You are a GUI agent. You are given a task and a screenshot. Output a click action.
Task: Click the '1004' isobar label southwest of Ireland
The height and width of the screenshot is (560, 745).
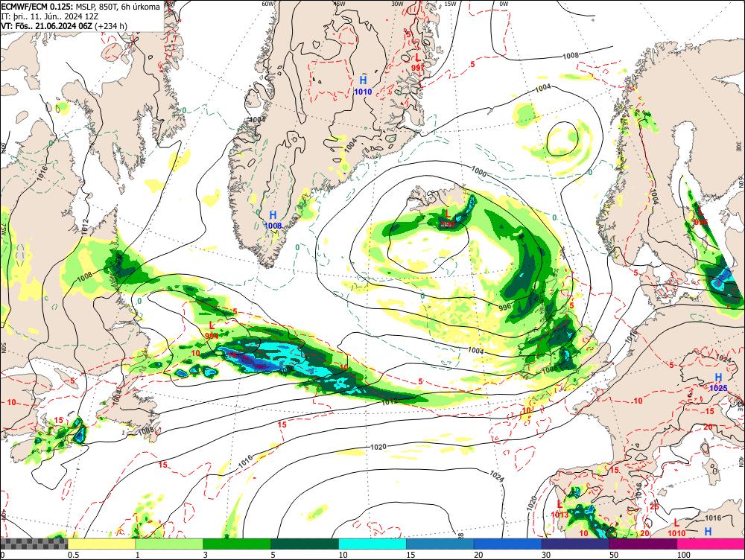[476, 351]
